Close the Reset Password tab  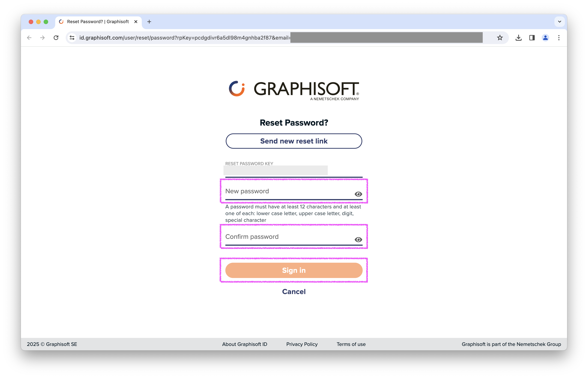[x=136, y=22]
